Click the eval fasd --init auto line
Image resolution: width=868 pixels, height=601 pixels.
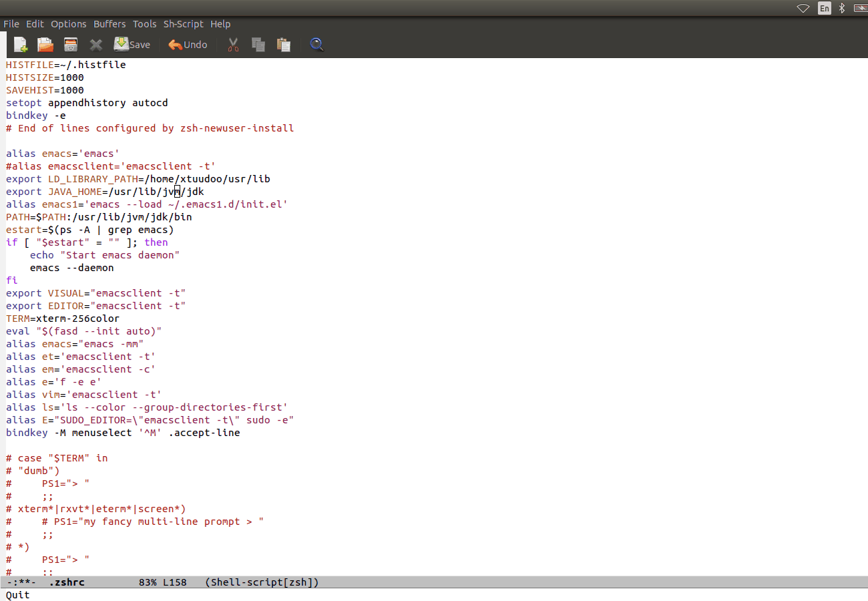click(x=84, y=331)
